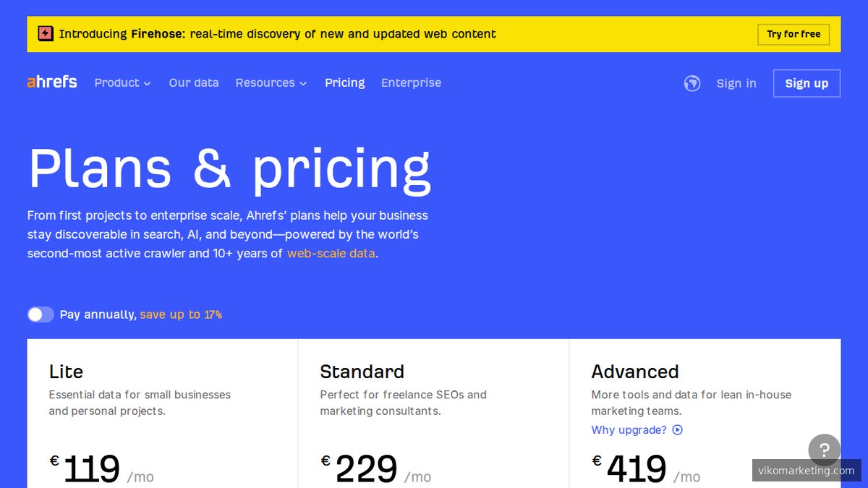Open the question mark help bubble
868x488 pixels.
pos(824,450)
